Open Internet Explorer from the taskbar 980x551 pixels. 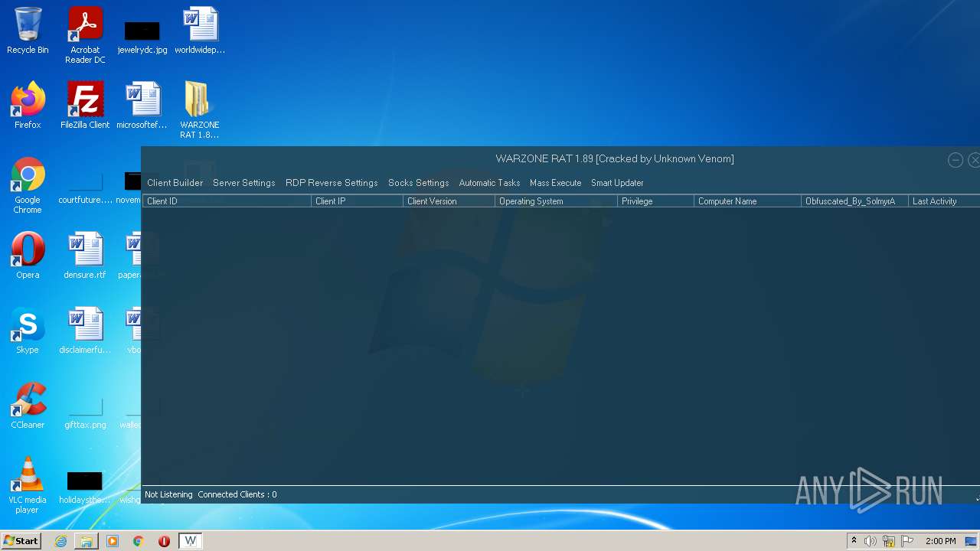click(x=60, y=541)
